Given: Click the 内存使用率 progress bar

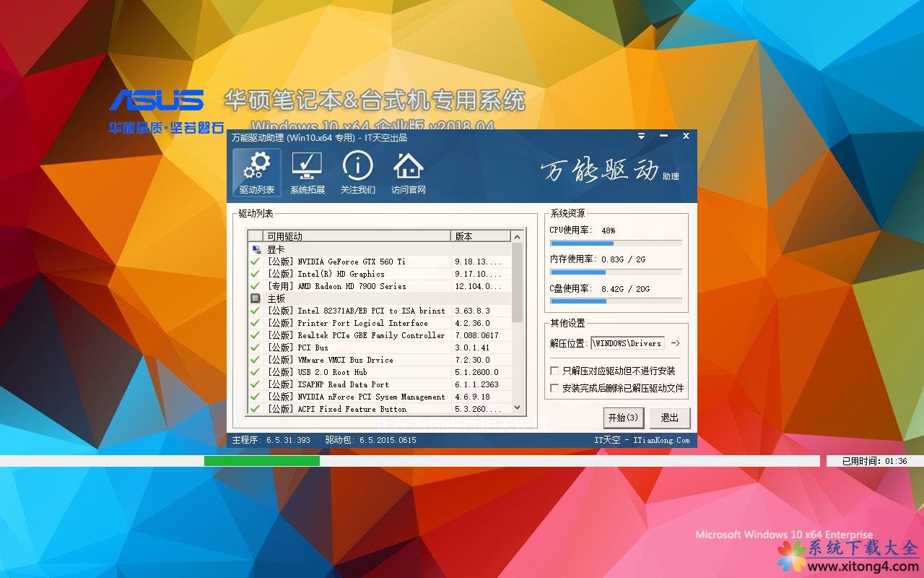Looking at the screenshot, I should coord(616,272).
